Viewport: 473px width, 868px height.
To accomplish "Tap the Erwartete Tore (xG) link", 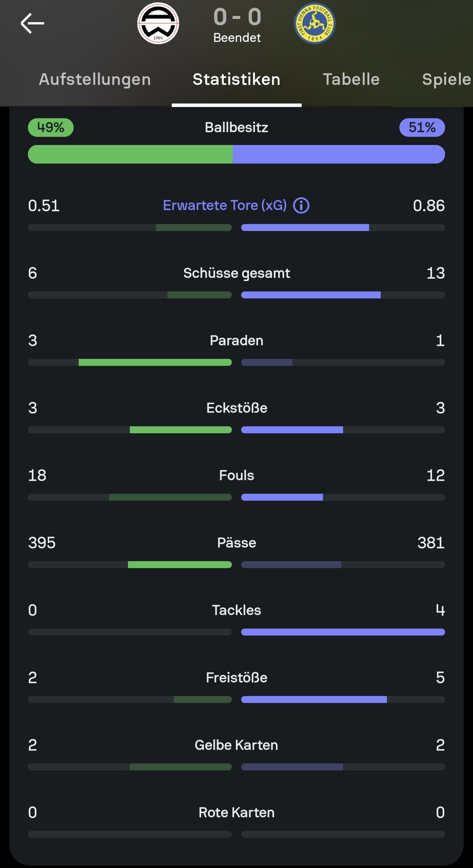I will [x=225, y=205].
